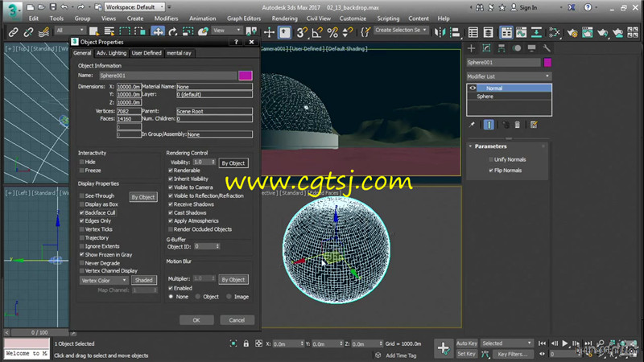This screenshot has width=644, height=362.
Task: Click magenta color swatch beside Name field
Action: point(246,76)
